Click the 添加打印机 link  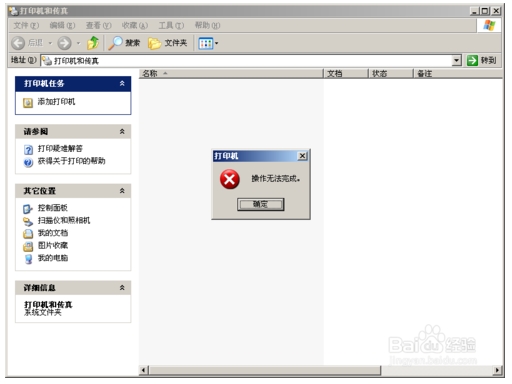click(x=56, y=102)
